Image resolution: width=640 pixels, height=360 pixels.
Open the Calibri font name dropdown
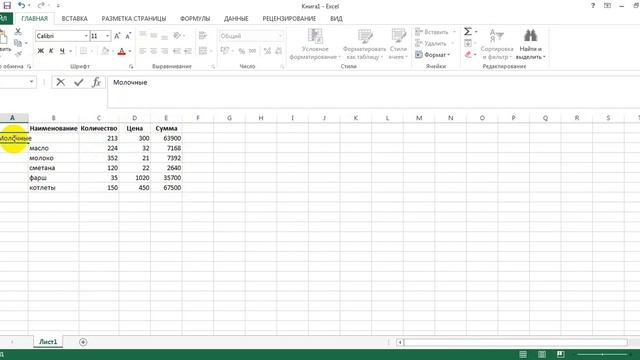(x=86, y=36)
